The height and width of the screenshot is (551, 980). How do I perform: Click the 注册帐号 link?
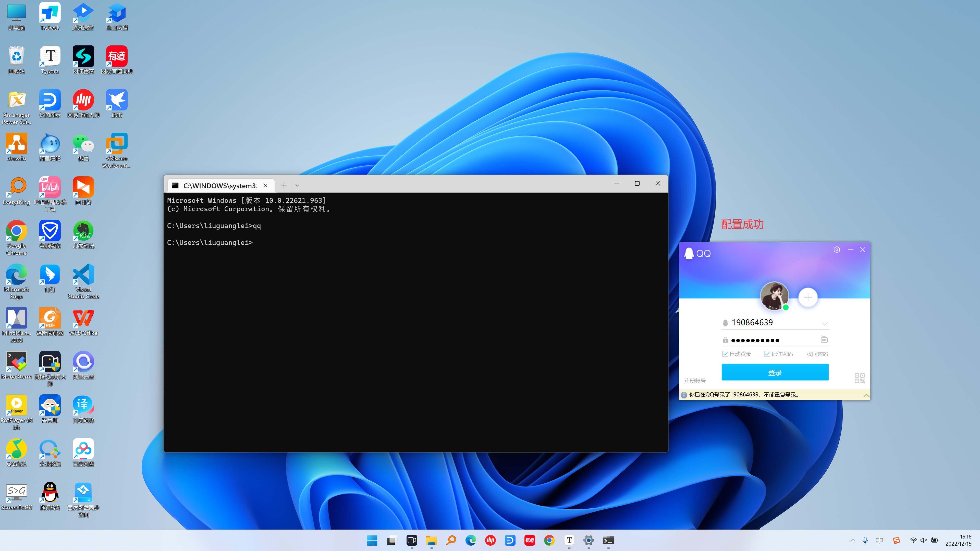695,381
